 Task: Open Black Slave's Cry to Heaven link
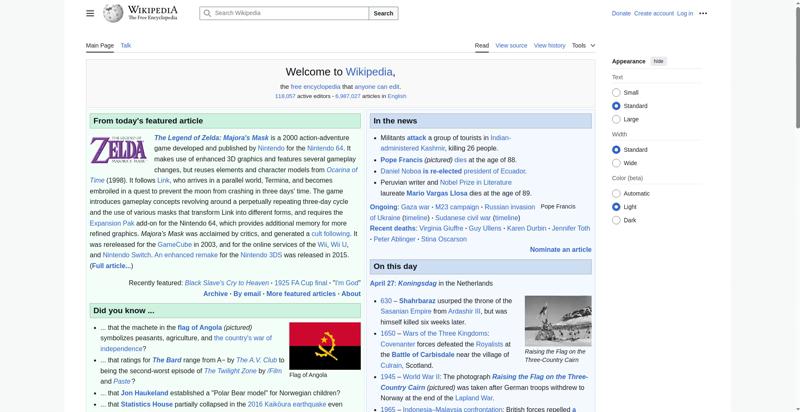(227, 283)
